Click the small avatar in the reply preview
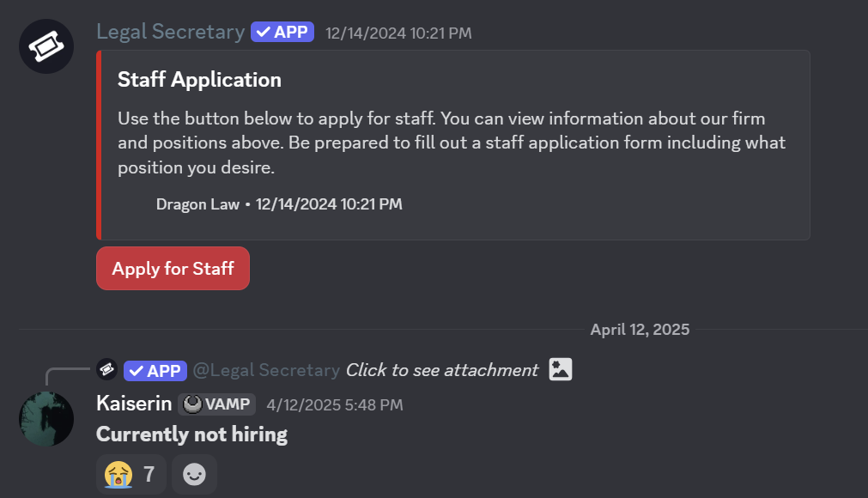The width and height of the screenshot is (868, 498). pos(107,370)
